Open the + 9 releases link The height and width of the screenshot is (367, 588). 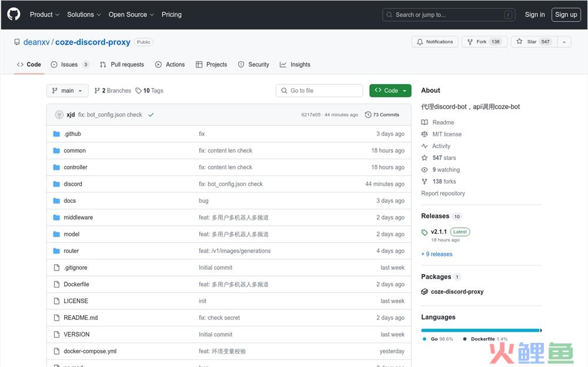(x=437, y=254)
